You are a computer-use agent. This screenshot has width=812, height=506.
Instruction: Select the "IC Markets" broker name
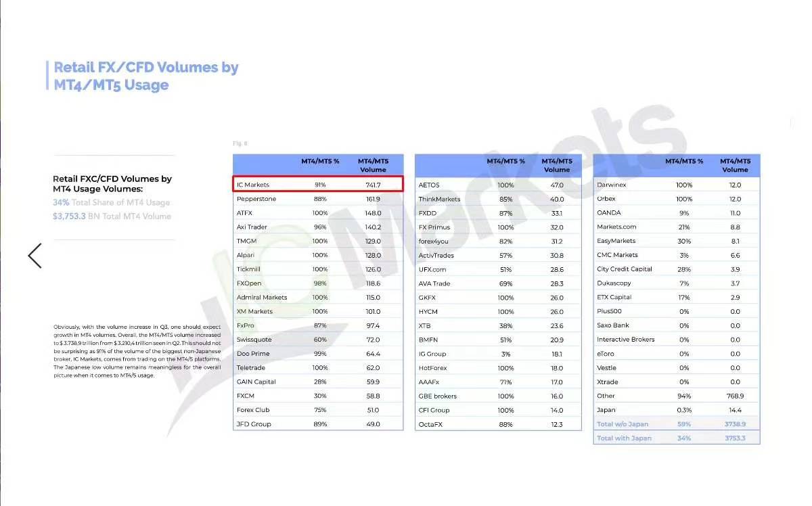pyautogui.click(x=253, y=185)
